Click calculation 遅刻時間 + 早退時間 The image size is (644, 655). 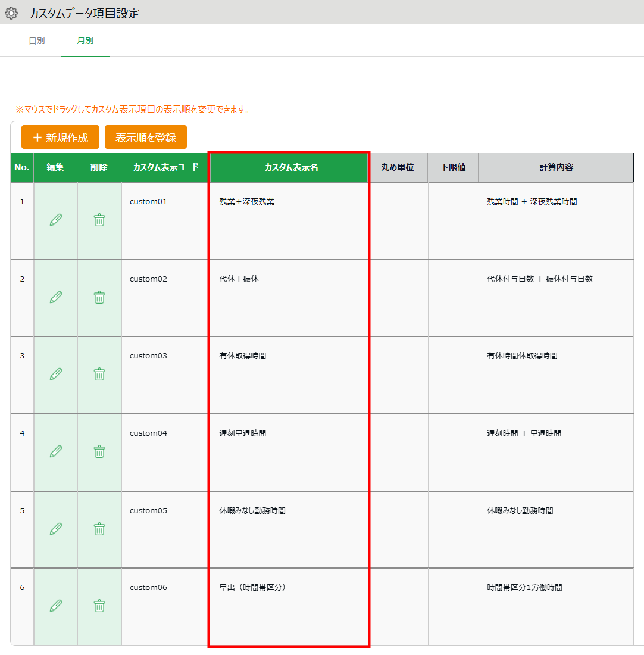(x=524, y=433)
